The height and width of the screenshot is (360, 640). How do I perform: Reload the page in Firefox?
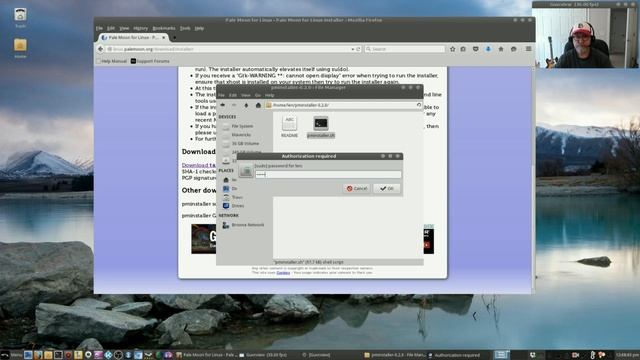358,49
